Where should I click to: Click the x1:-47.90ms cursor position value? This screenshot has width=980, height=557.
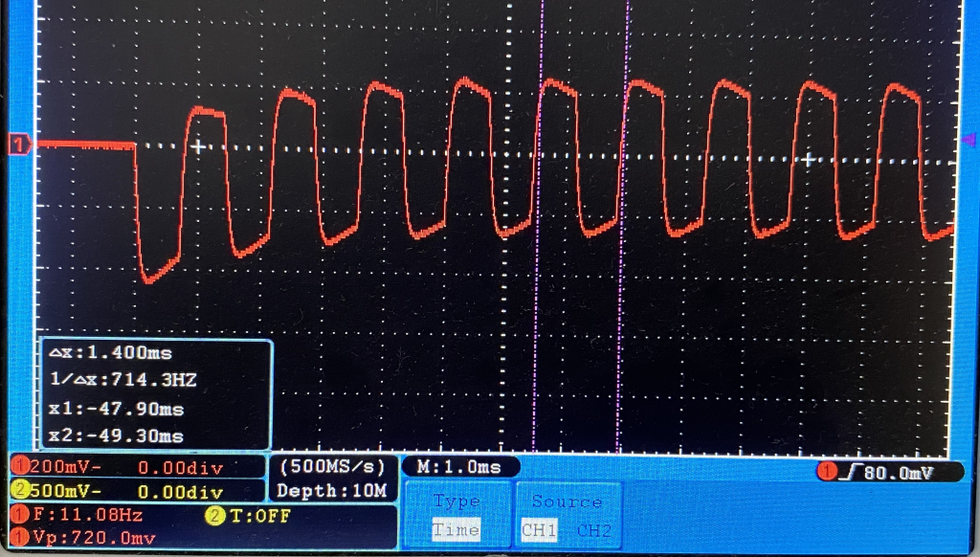point(115,409)
